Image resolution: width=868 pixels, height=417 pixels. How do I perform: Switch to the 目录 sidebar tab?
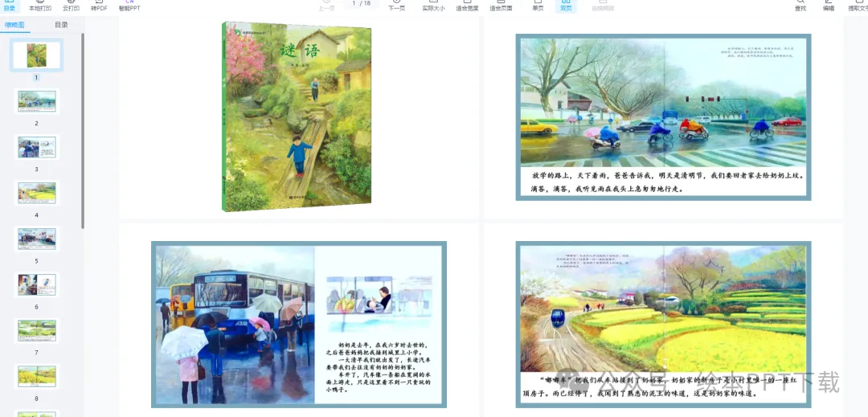(x=61, y=25)
